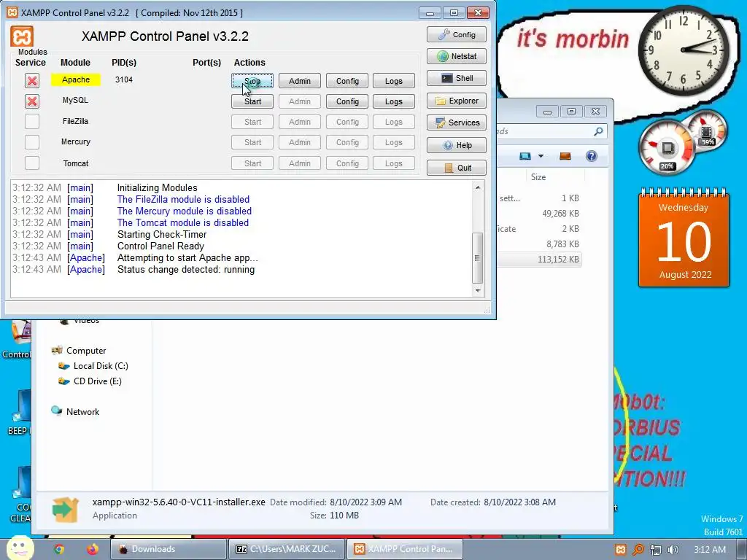The image size is (747, 560).
Task: Toggle preview pane in Downloads window
Action: pyautogui.click(x=565, y=156)
